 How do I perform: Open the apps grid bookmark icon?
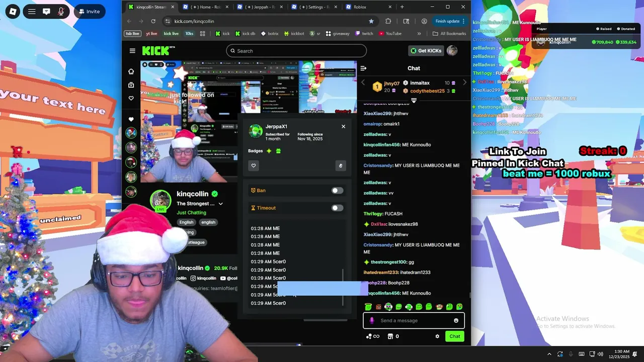tap(203, 34)
